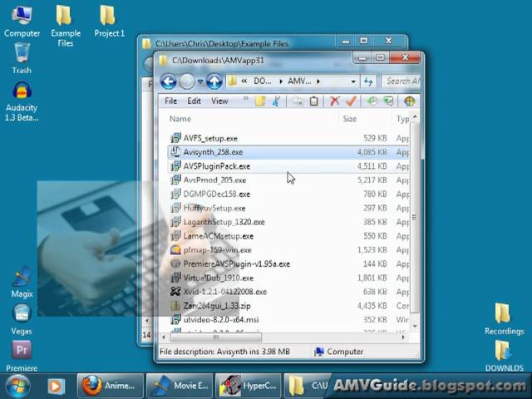Image resolution: width=532 pixels, height=399 pixels.
Task: Click the vertical scrollbar thumb in file list
Action: [415, 217]
